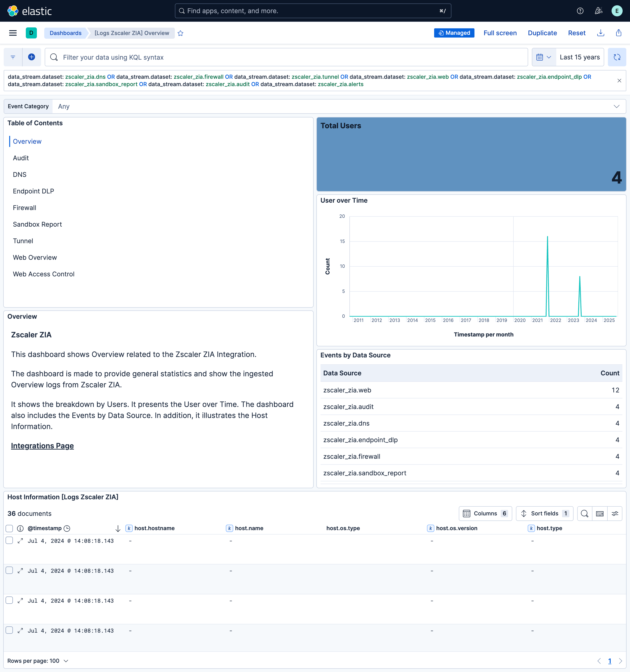Check the first document row checkbox

pyautogui.click(x=9, y=540)
